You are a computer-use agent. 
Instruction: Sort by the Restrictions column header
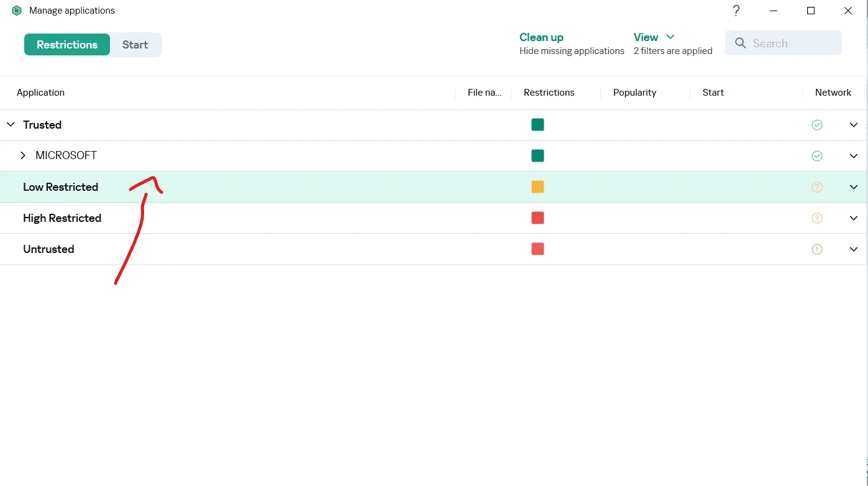tap(549, 93)
